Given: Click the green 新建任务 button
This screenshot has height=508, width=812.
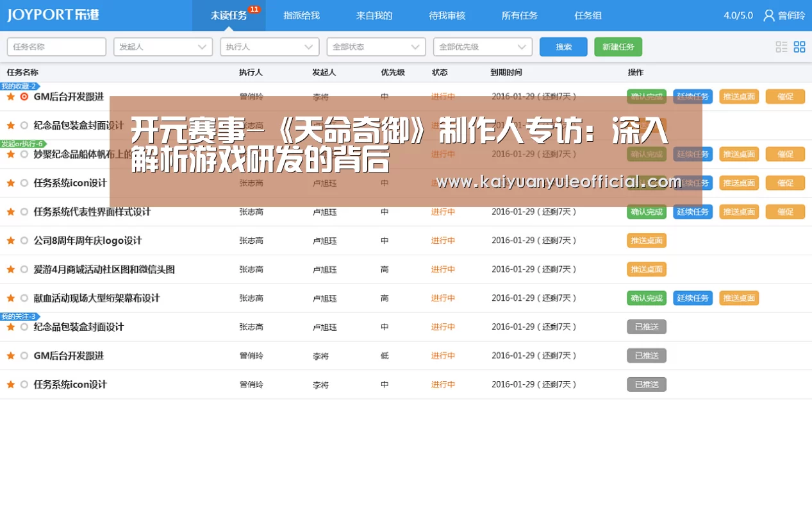Looking at the screenshot, I should tap(618, 47).
